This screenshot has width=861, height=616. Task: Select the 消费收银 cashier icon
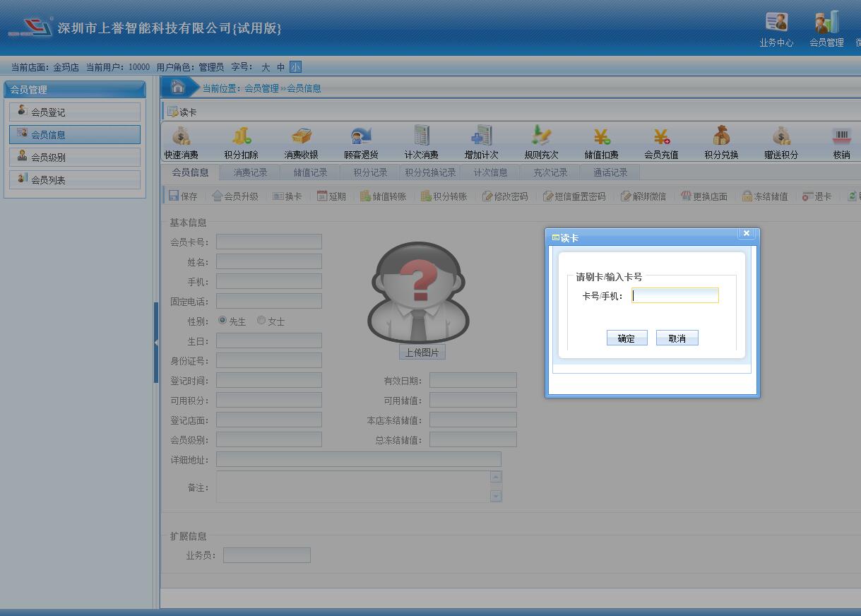tap(301, 136)
